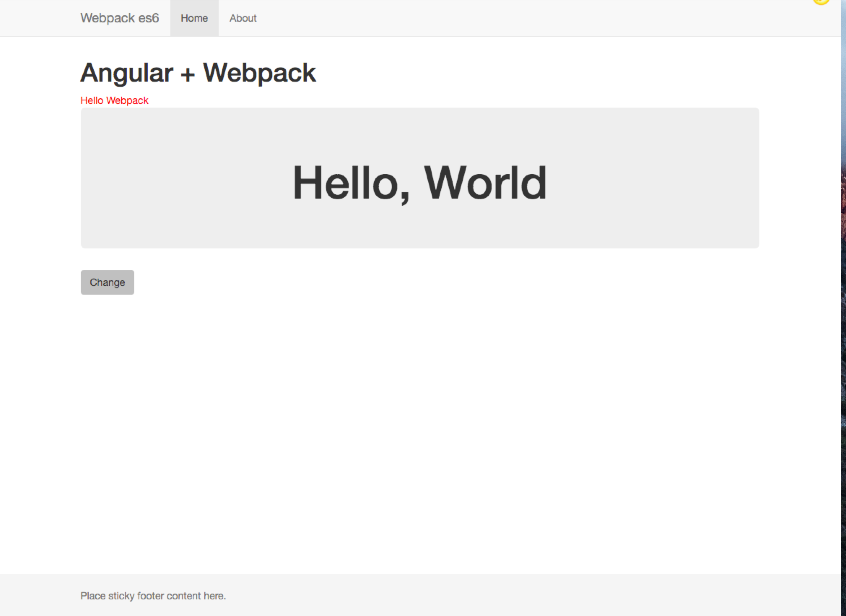Click the word Place in the footer text
This screenshot has height=616, width=846.
[x=93, y=596]
